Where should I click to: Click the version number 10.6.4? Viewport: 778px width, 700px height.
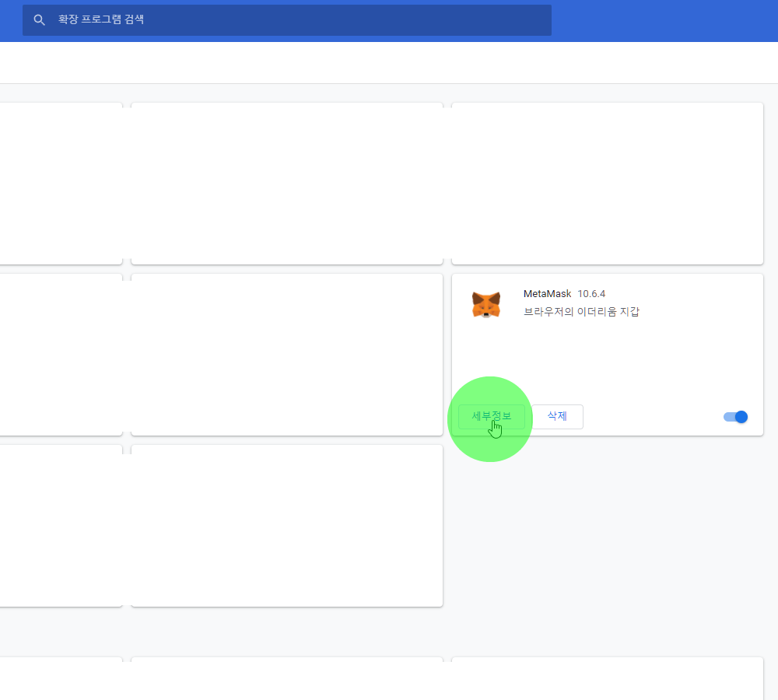click(591, 293)
